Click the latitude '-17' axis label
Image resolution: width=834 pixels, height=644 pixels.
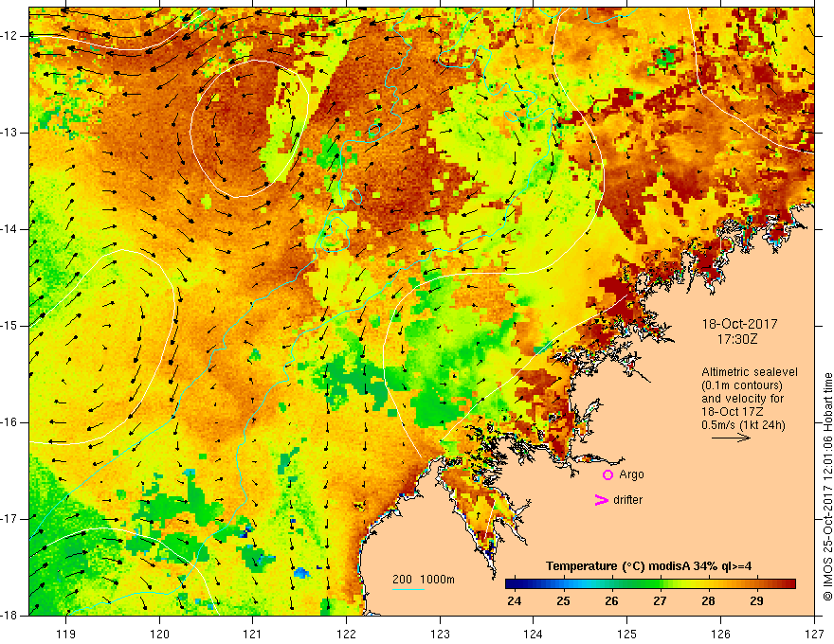(10, 519)
